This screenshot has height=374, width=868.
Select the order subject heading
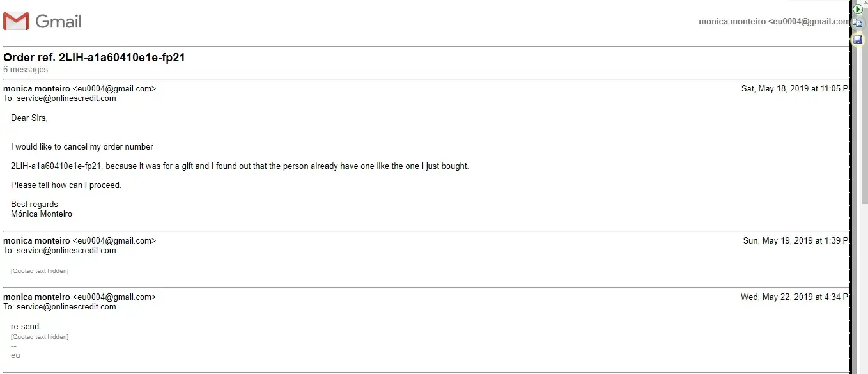click(x=94, y=58)
